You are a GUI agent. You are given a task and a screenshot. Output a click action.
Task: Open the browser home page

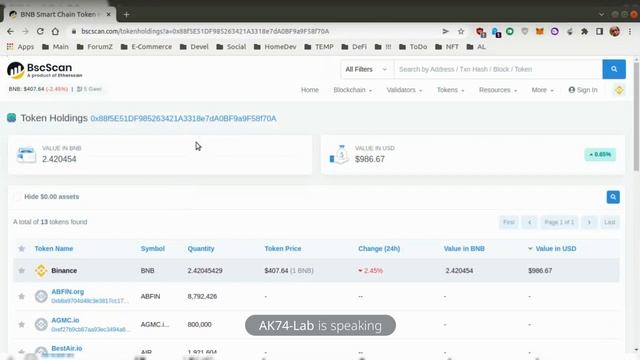[55, 31]
